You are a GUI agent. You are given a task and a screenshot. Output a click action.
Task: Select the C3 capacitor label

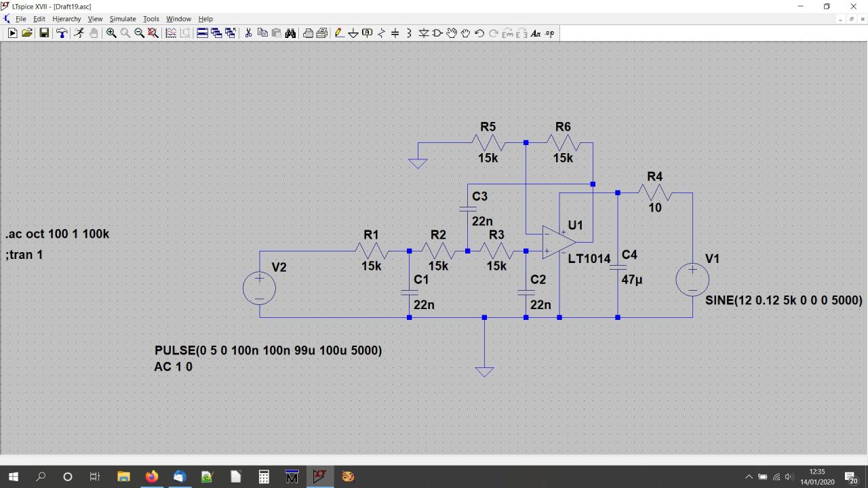click(x=479, y=196)
